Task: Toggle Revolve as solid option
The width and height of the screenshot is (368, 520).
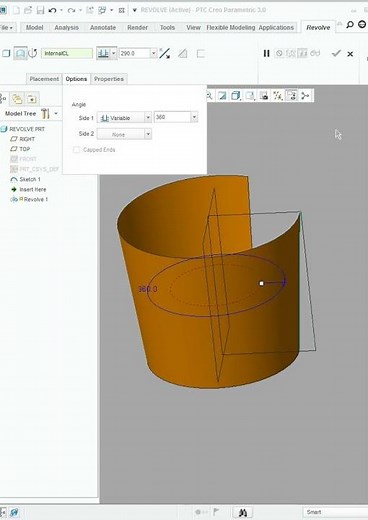Action: tap(6, 53)
